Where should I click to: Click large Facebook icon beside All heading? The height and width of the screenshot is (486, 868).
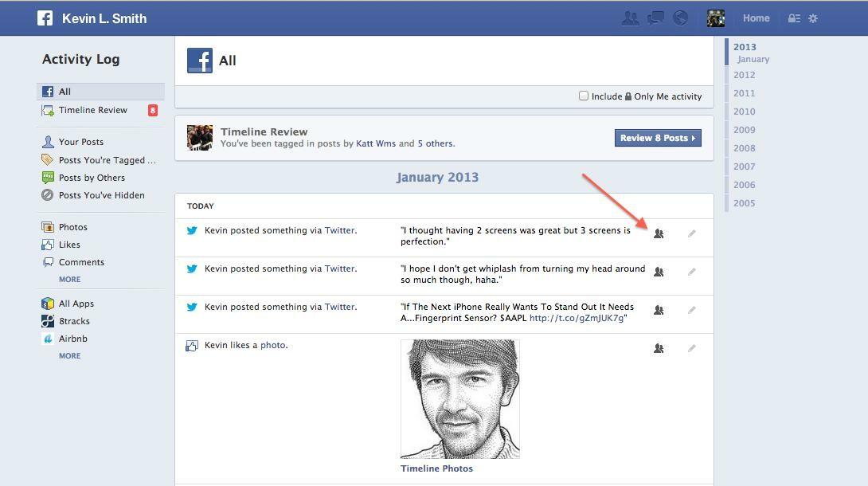200,61
